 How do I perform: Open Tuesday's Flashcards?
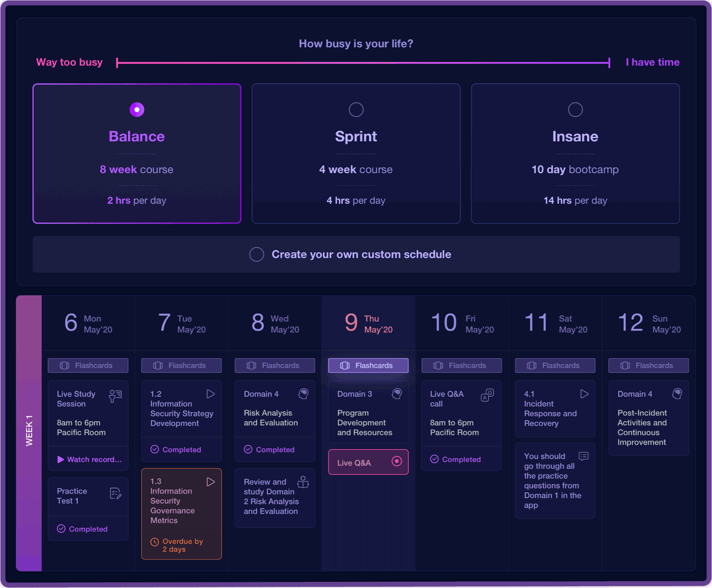click(181, 365)
